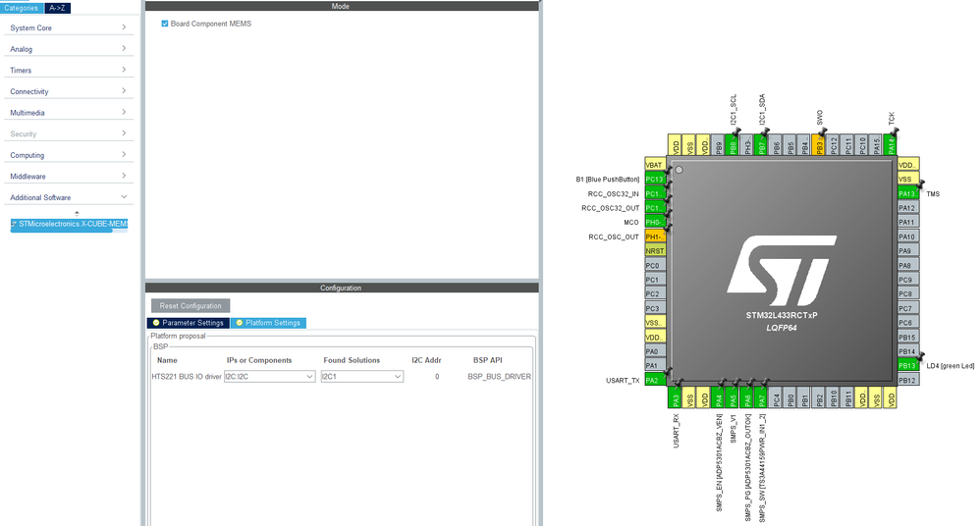Viewport: 980px width, 526px height.
Task: Select orange pin PH1 RCC_OSC_OUT
Action: 656,237
